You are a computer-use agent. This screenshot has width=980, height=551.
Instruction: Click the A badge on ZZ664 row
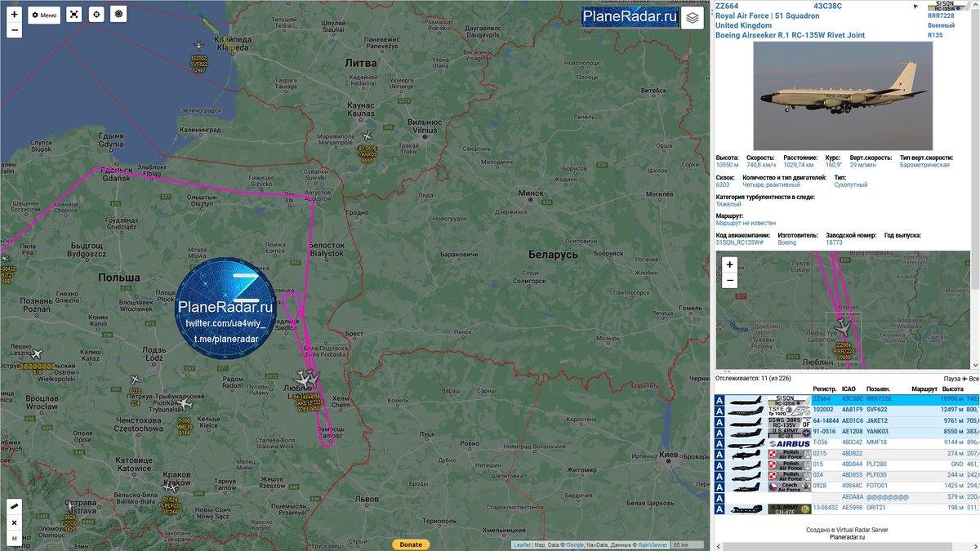coord(720,400)
